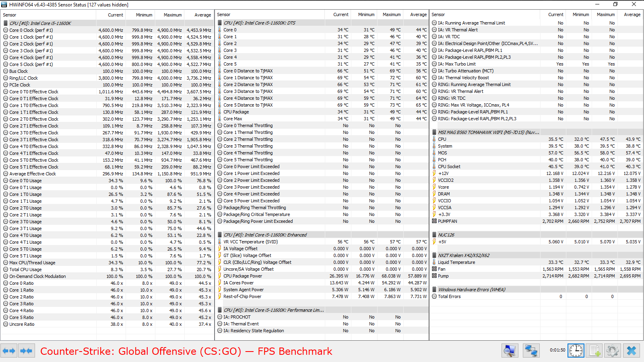Image resolution: width=644 pixels, height=362 pixels.
Task: Click the shrink columns inward-arrows icon
Action: (x=26, y=351)
